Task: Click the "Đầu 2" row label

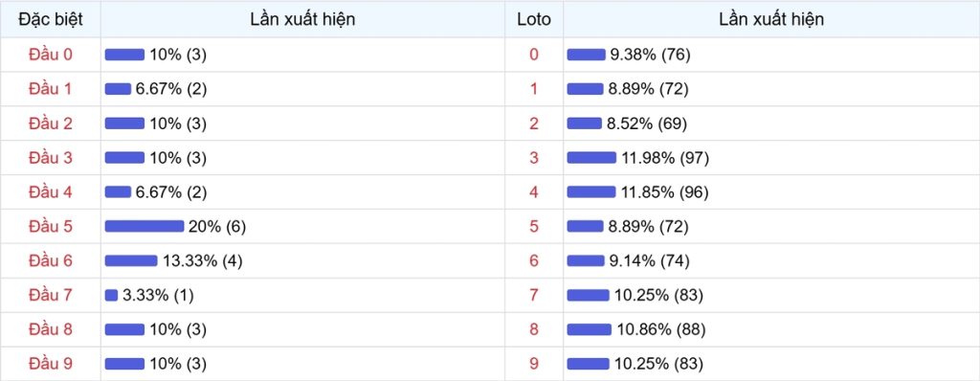Action: pos(51,123)
